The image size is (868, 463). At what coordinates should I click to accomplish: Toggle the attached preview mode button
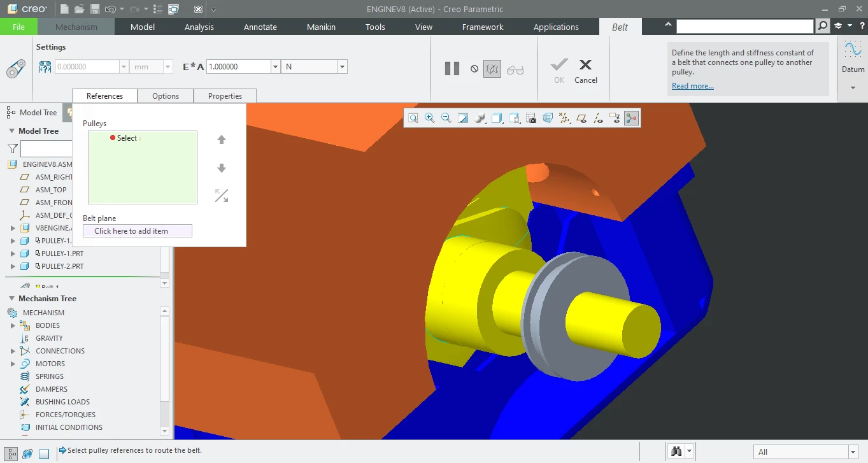(x=492, y=69)
